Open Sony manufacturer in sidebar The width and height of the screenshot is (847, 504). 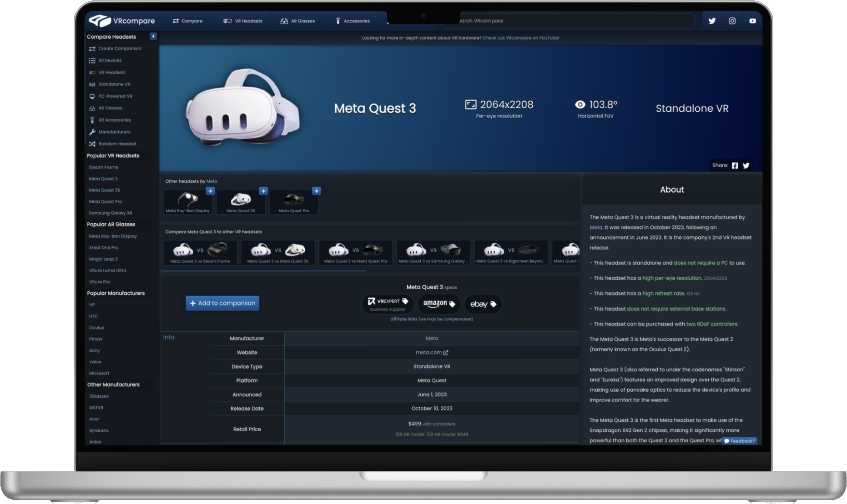94,350
